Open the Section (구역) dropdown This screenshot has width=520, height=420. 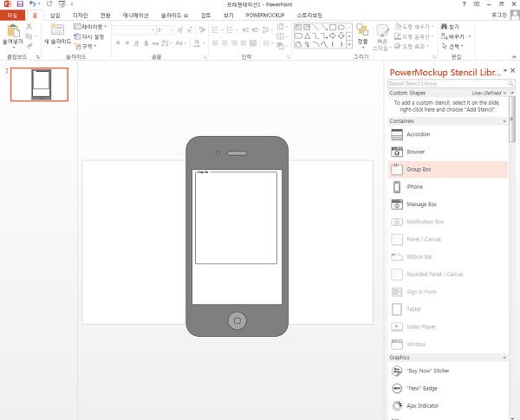86,46
